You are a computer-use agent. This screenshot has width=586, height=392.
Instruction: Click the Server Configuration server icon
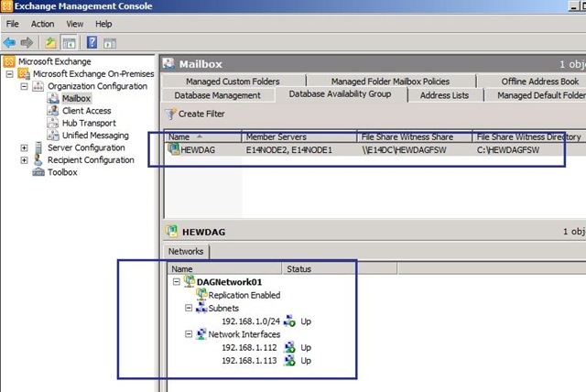click(x=38, y=147)
